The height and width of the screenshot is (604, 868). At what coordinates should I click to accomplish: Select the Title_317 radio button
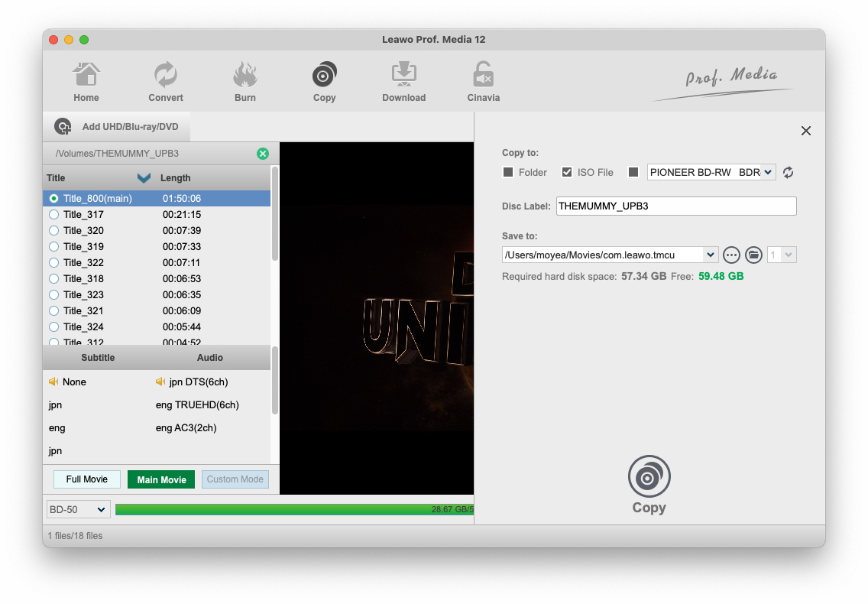tap(53, 215)
